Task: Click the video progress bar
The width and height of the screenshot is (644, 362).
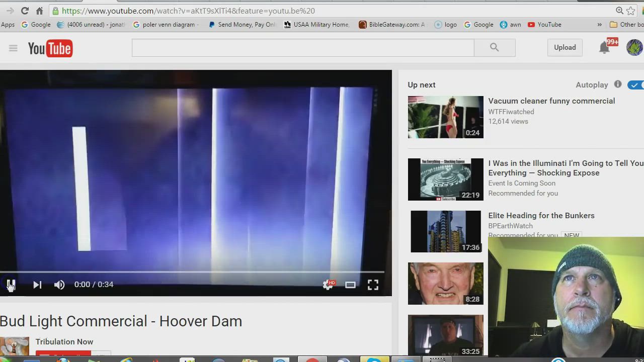Action: pyautogui.click(x=192, y=272)
